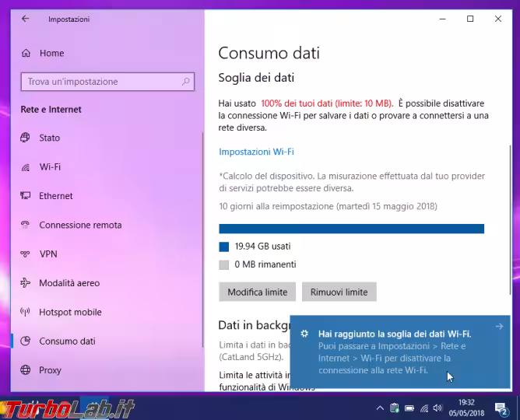The width and height of the screenshot is (520, 420).
Task: Select the VPN sidebar entry
Action: (x=48, y=254)
